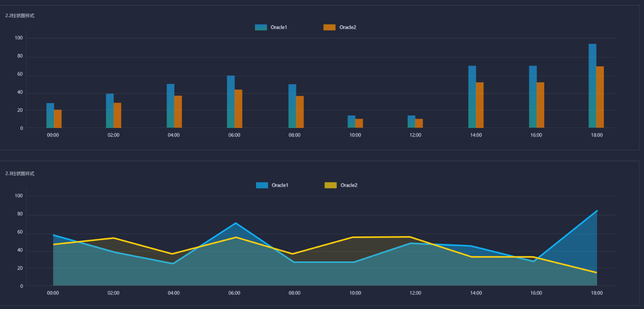Select the tallest blue bar at 18:00
644x309 pixels.
592,85
